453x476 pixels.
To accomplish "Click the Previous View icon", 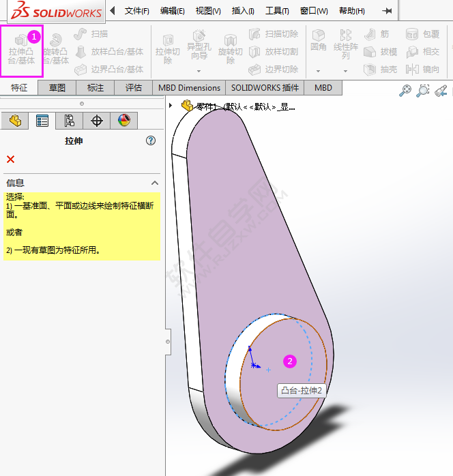I will pyautogui.click(x=441, y=91).
